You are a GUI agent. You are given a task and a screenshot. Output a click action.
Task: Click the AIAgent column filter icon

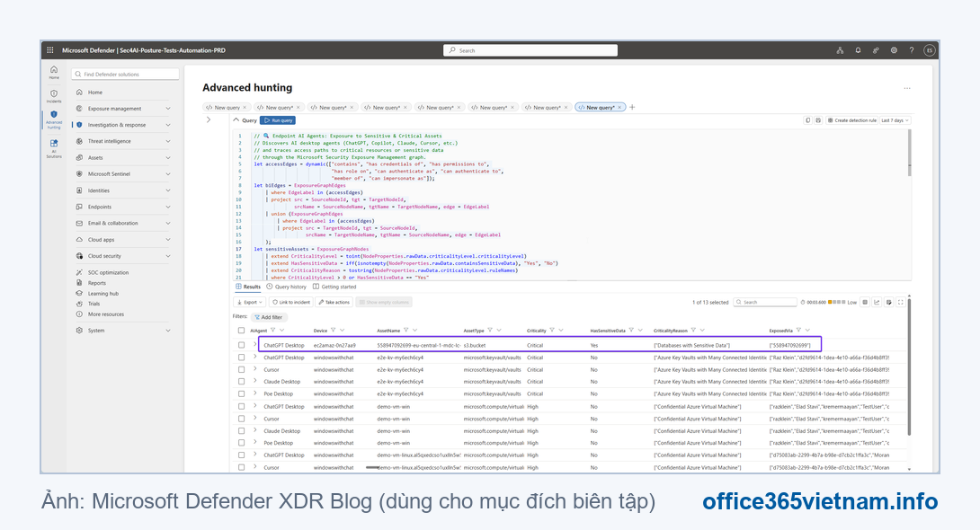(x=273, y=331)
